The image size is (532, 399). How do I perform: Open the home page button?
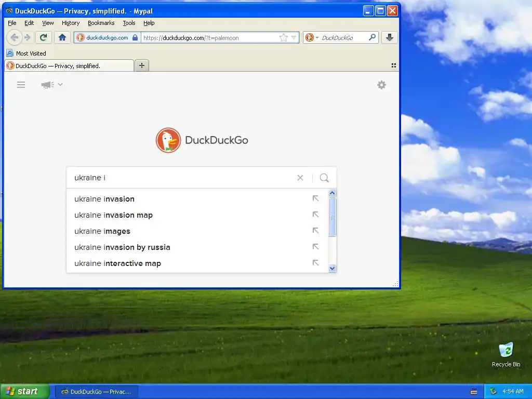[62, 37]
